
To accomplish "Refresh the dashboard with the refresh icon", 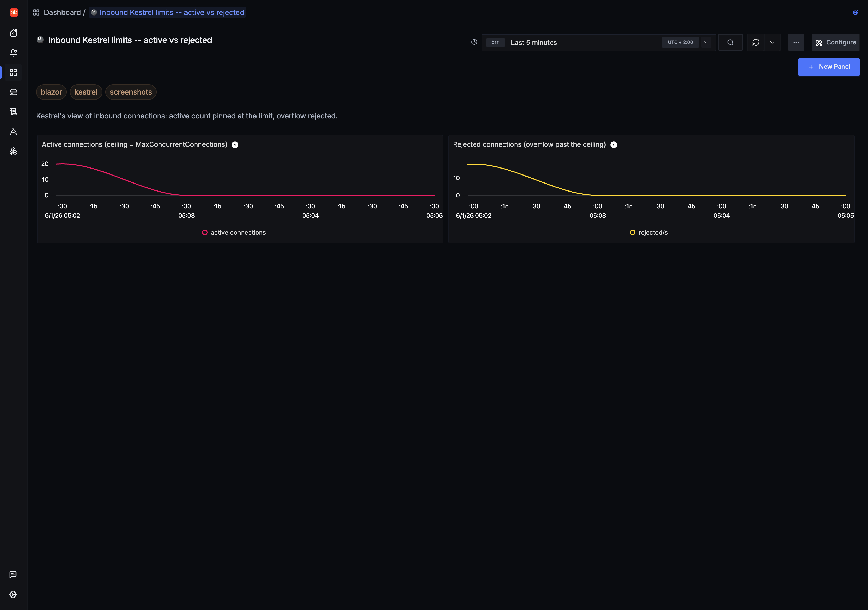I will [756, 42].
